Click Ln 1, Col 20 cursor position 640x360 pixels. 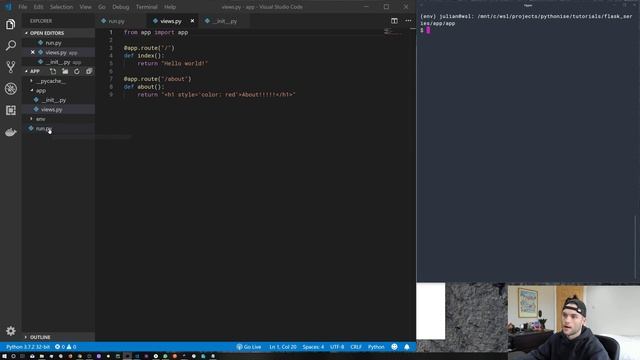[282, 347]
